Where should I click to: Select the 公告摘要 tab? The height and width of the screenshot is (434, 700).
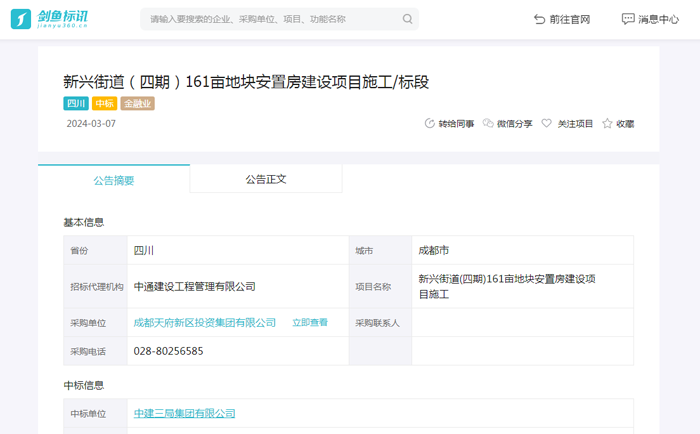pos(114,180)
